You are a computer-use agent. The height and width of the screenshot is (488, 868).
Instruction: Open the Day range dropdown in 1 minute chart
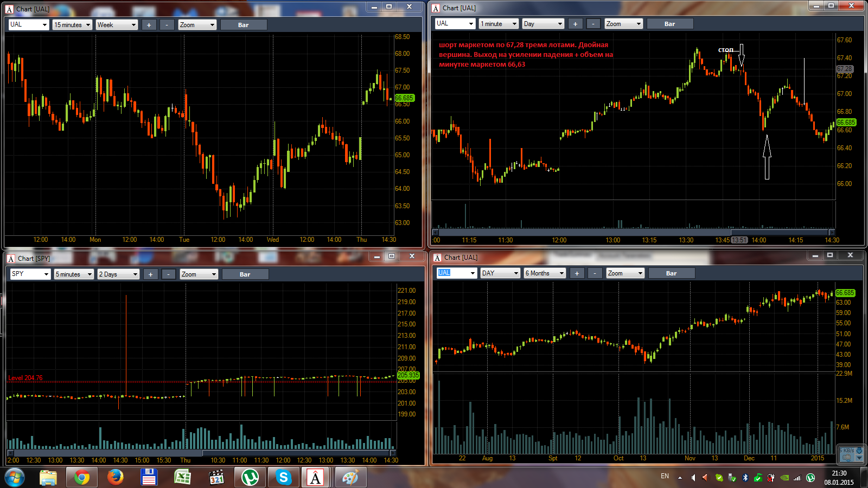543,24
